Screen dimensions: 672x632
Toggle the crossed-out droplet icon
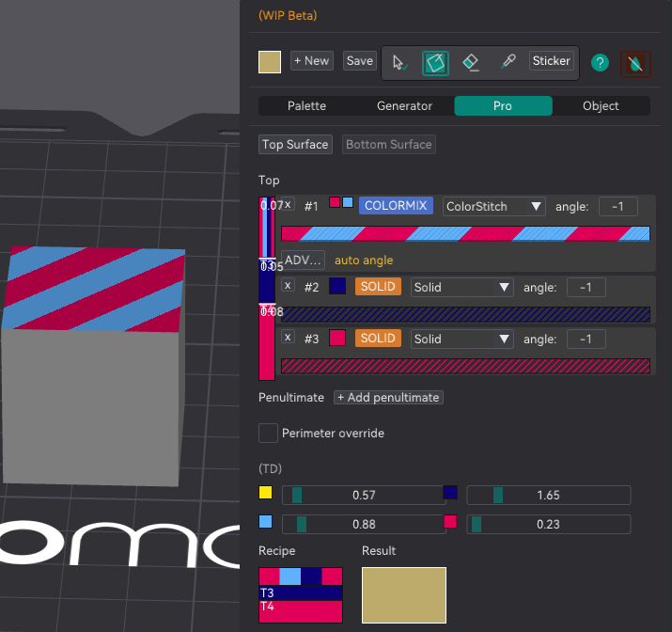click(x=635, y=64)
